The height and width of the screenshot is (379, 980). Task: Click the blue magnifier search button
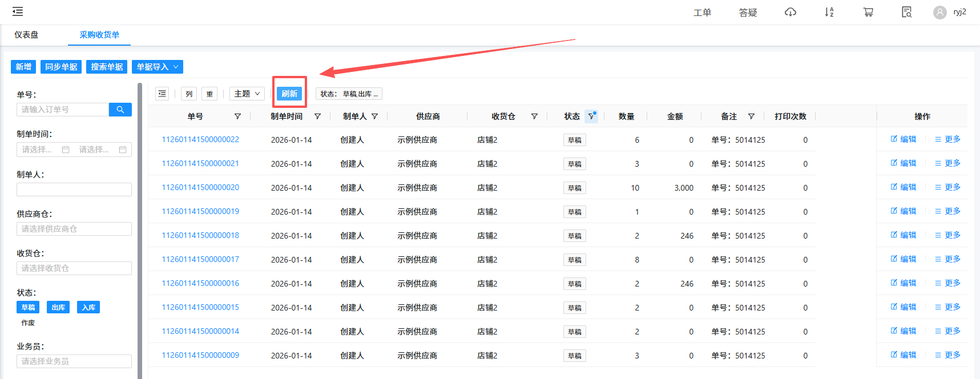120,110
